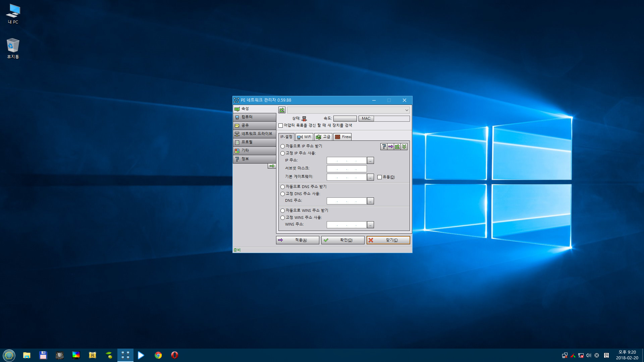Click the 적용(A) apply button
This screenshot has height=362, width=644.
point(298,240)
